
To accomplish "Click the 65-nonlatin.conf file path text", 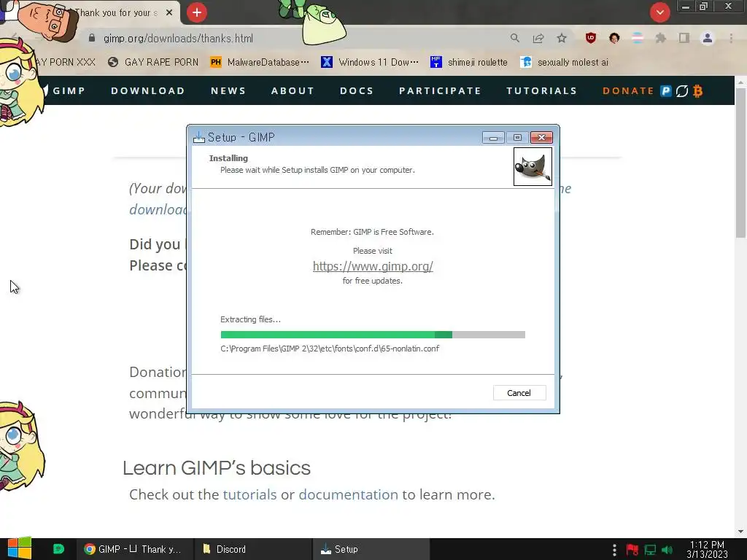I will [x=330, y=349].
